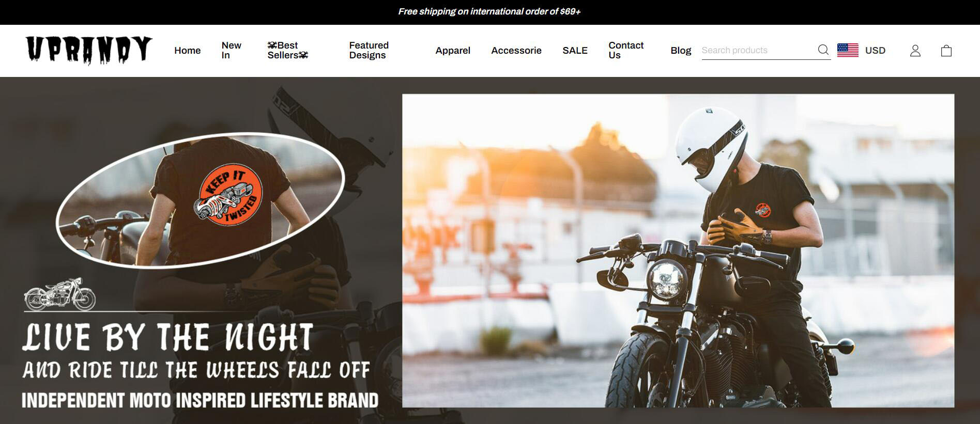Image resolution: width=980 pixels, height=424 pixels.
Task: Open the USD currency selector
Action: pos(875,50)
